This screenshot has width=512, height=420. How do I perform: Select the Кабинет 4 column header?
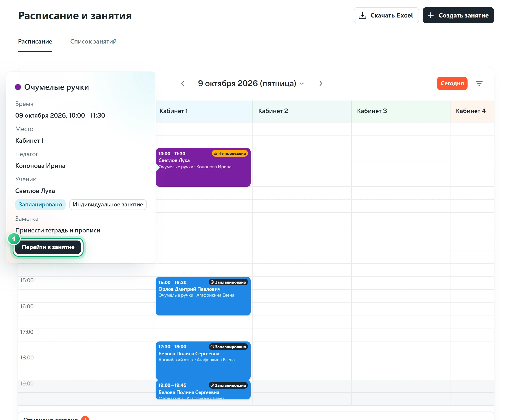[x=472, y=111]
